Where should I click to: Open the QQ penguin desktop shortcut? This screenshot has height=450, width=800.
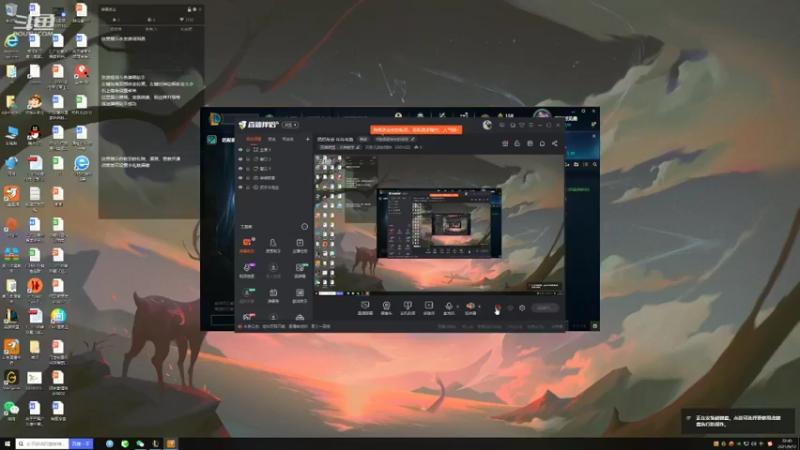[34, 136]
